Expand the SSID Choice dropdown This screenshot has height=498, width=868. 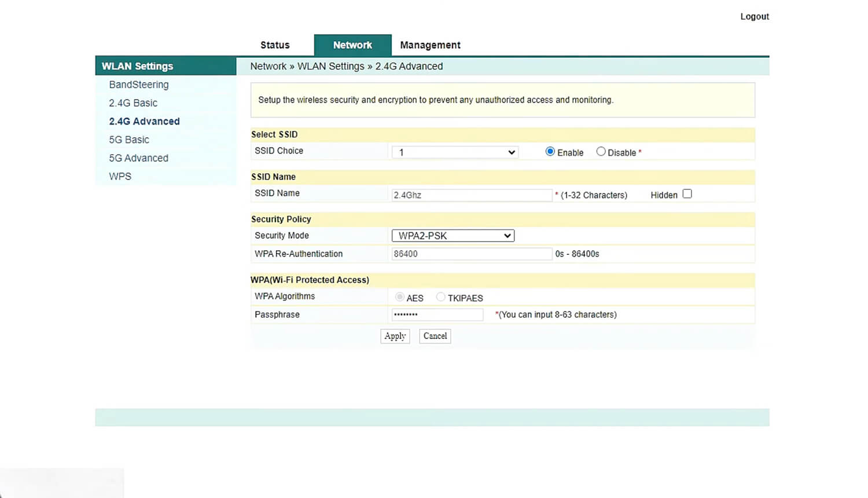click(x=455, y=152)
